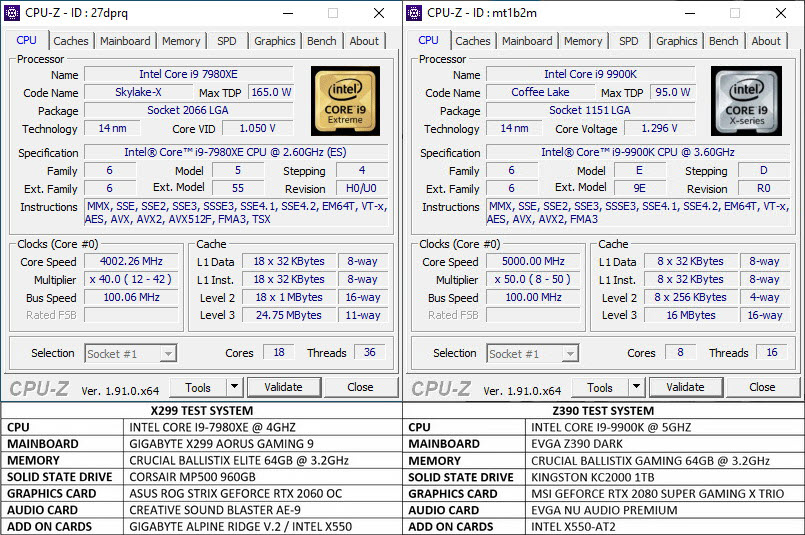Switch to Mainboard tab in 27dprq window
The height and width of the screenshot is (535, 805).
pos(125,41)
